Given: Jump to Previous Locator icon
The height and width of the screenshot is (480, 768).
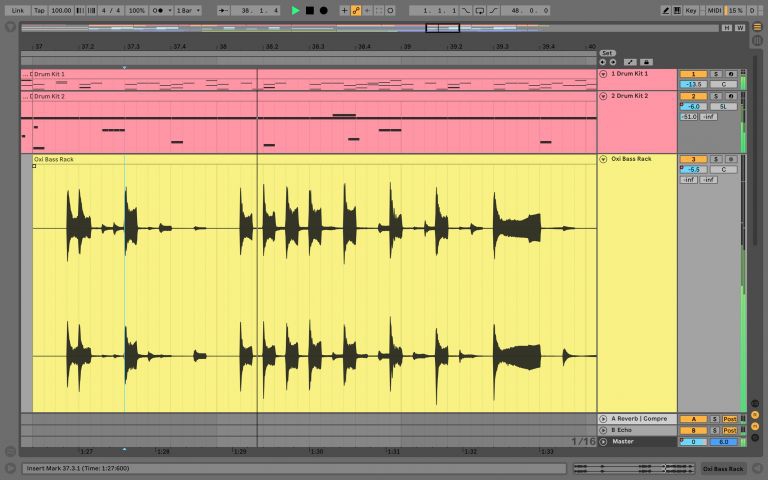Looking at the screenshot, I should pyautogui.click(x=602, y=62).
